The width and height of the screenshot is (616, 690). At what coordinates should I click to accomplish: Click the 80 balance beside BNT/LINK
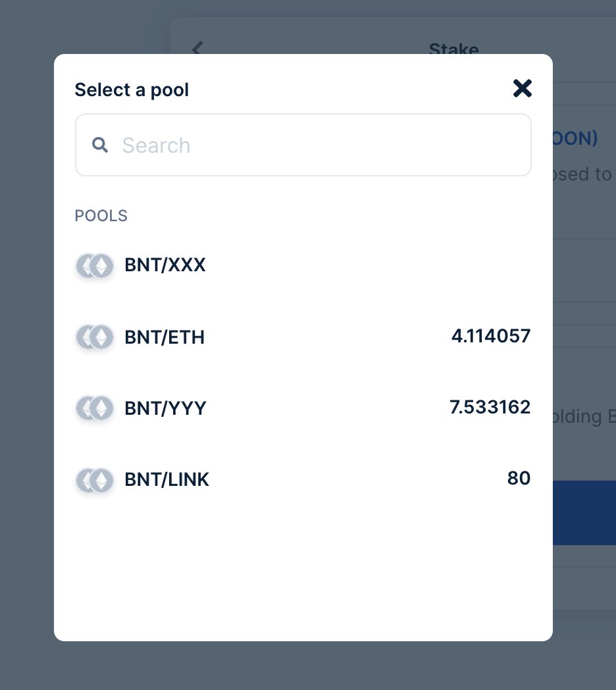(x=519, y=479)
